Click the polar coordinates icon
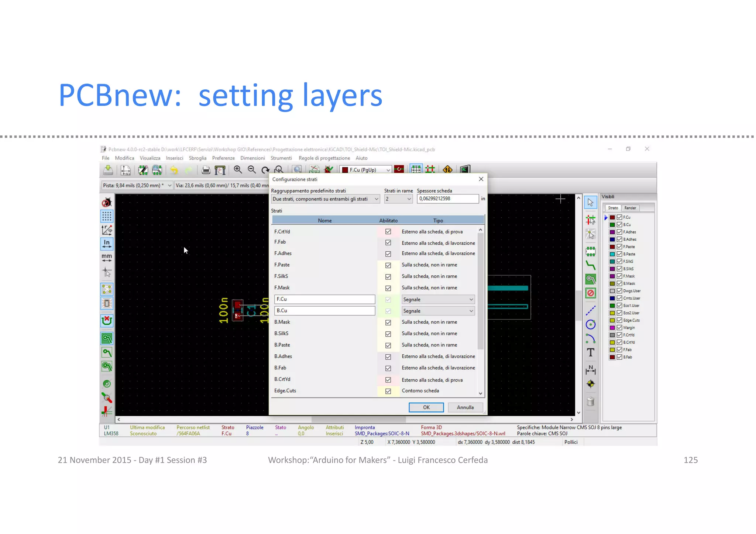Image resolution: width=756 pixels, height=534 pixels. click(107, 230)
